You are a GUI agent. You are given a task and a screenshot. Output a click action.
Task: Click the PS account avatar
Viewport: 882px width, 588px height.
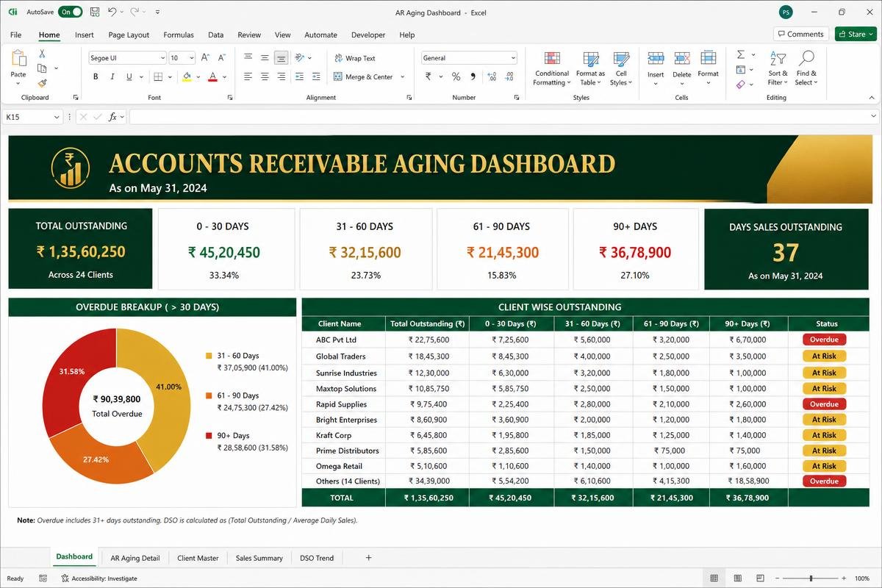785,12
